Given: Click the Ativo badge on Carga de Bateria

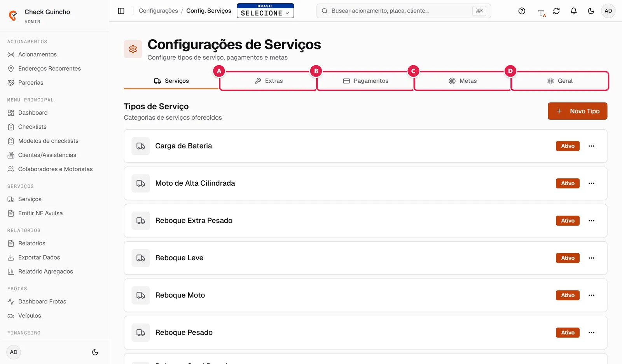Looking at the screenshot, I should coord(568,146).
